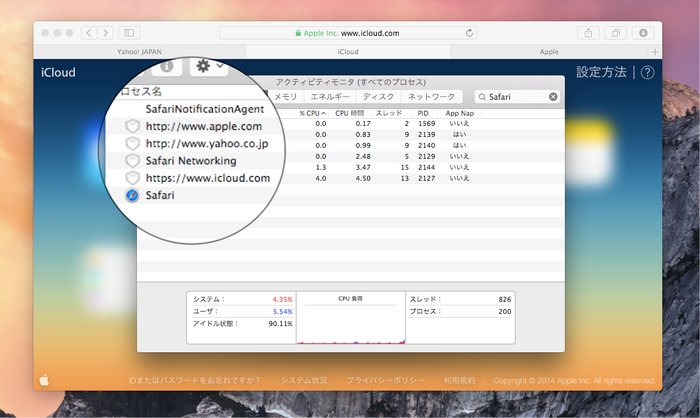This screenshot has height=418, width=700.
Task: Select the Safari app icon row
Action: click(132, 195)
